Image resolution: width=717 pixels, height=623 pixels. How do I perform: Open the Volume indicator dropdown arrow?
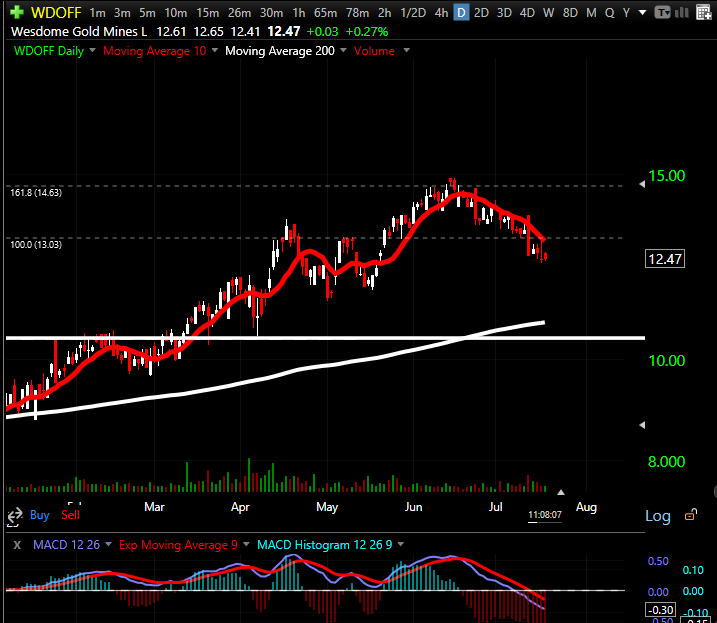click(407, 50)
